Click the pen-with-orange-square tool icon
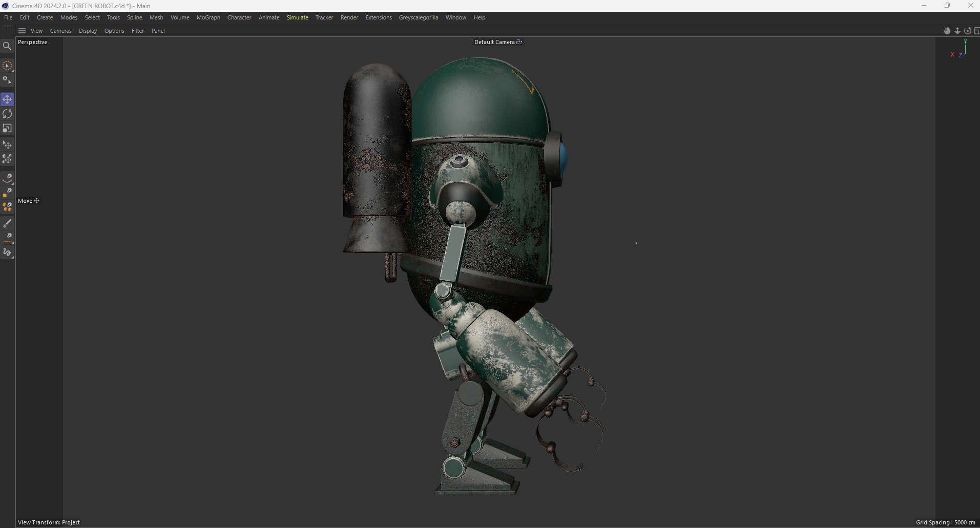The image size is (980, 528). (x=7, y=193)
